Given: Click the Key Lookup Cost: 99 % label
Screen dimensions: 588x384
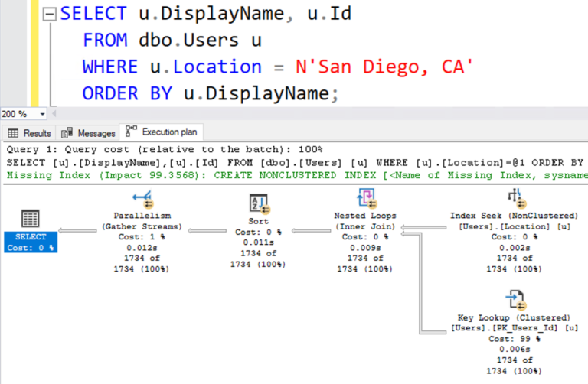Looking at the screenshot, I should pos(512,337).
